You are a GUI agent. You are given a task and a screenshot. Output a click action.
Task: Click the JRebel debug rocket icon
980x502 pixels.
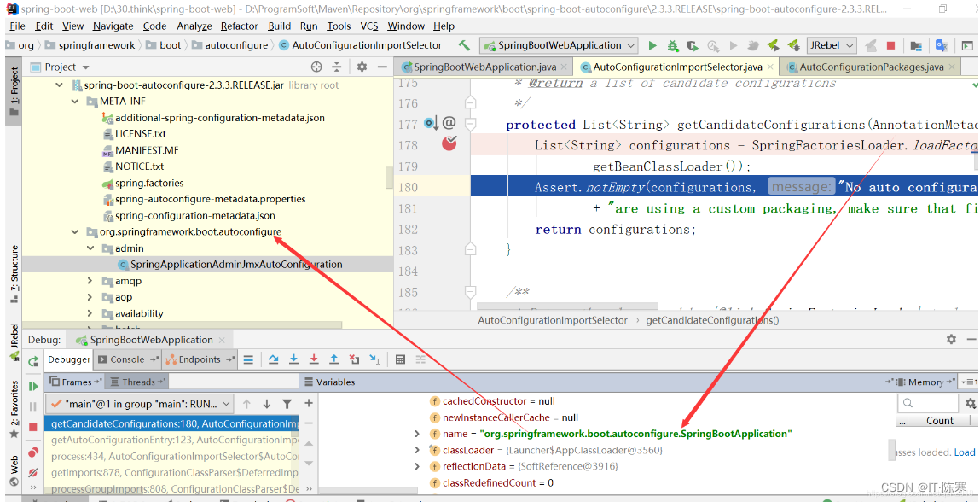pyautogui.click(x=794, y=45)
